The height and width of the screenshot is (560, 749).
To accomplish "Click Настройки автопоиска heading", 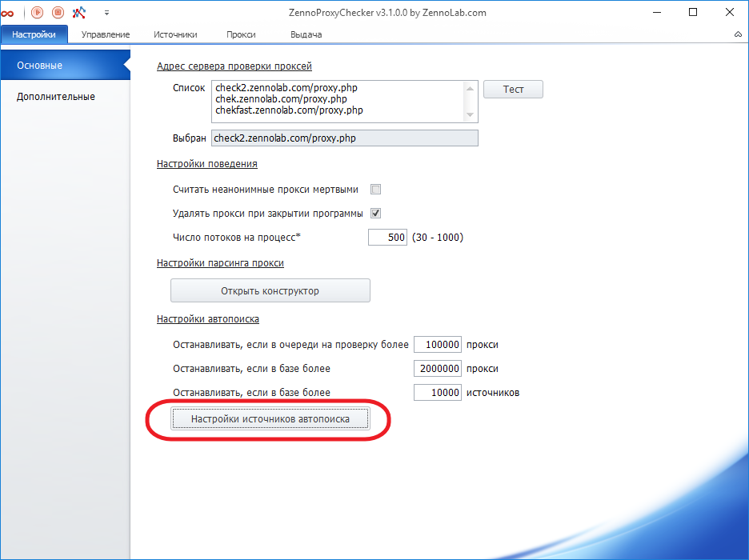I will coord(208,319).
